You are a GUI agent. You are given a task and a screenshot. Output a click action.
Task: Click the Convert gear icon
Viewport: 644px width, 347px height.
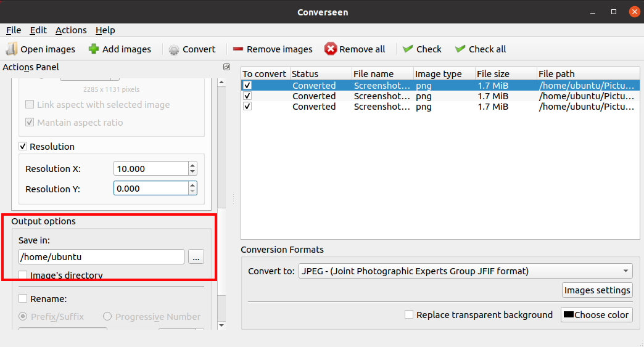point(174,50)
